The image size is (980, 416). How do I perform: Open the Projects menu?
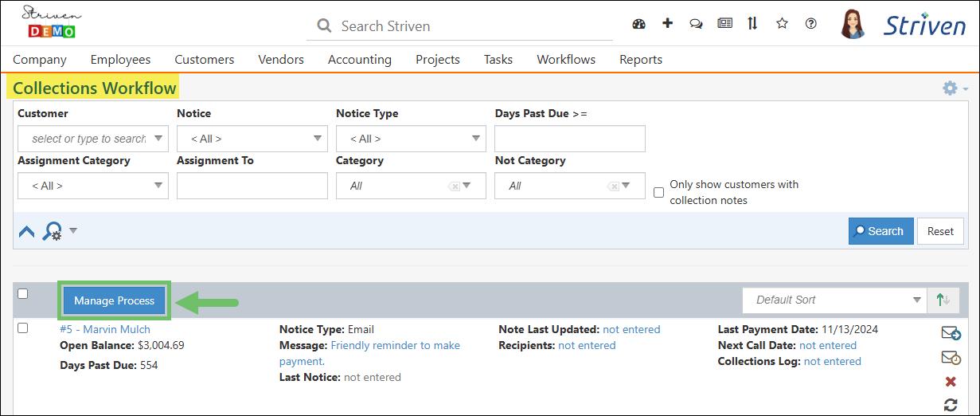coord(438,59)
